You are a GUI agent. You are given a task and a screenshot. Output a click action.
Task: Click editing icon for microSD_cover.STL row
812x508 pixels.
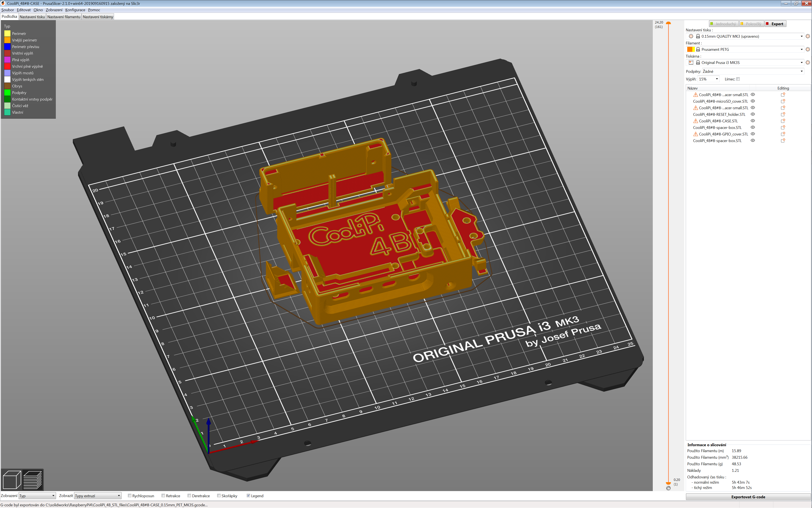coord(783,101)
